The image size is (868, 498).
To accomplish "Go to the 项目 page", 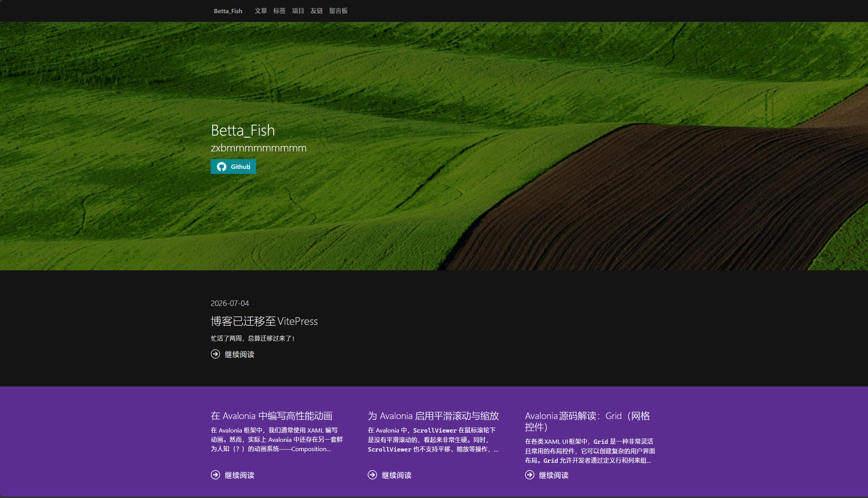I will coord(298,11).
